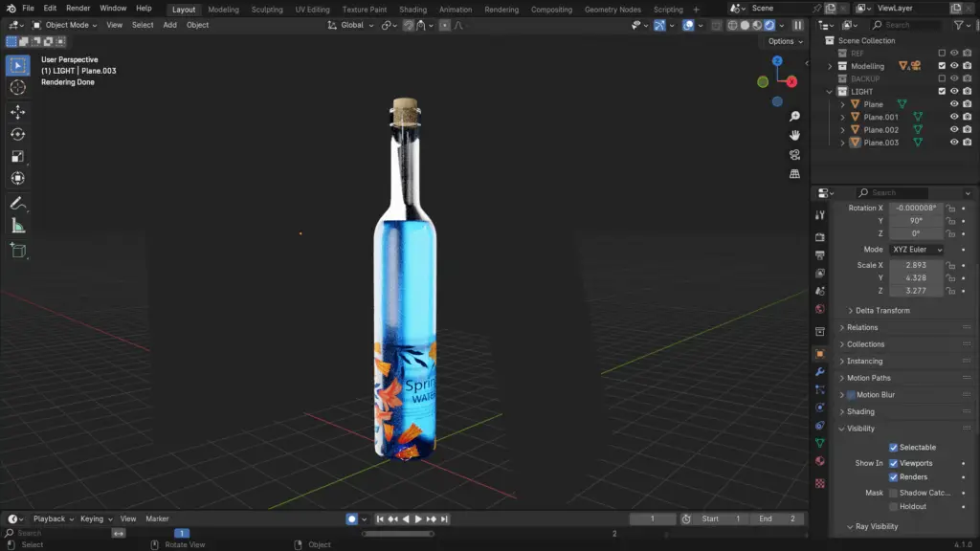The height and width of the screenshot is (551, 980).
Task: Switch perspective/orthographic grid icon
Action: pyautogui.click(x=794, y=174)
